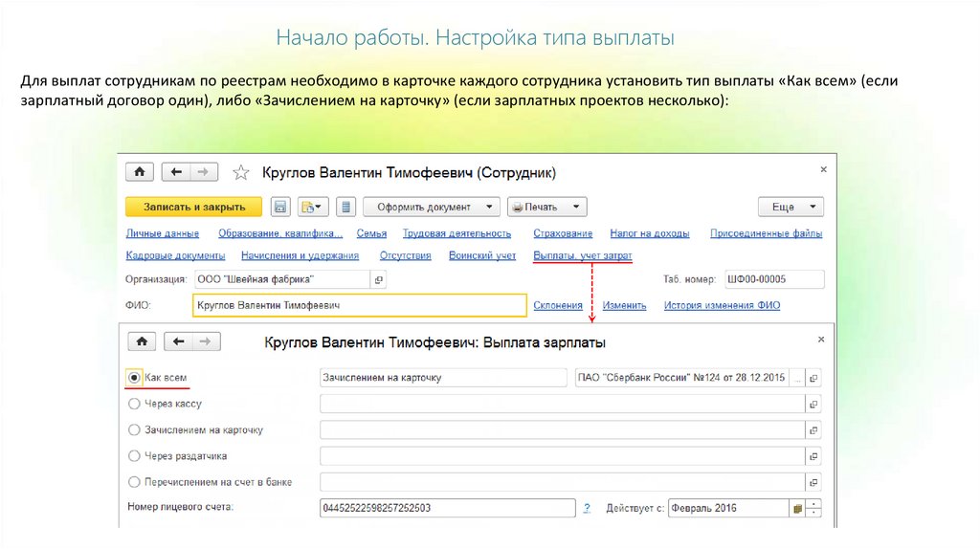Open form icon in Перечислением на счет row
980x549 pixels.
coord(813,482)
